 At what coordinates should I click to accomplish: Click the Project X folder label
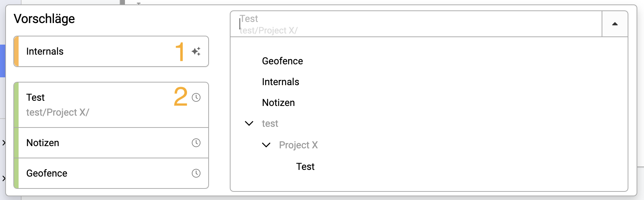click(298, 145)
